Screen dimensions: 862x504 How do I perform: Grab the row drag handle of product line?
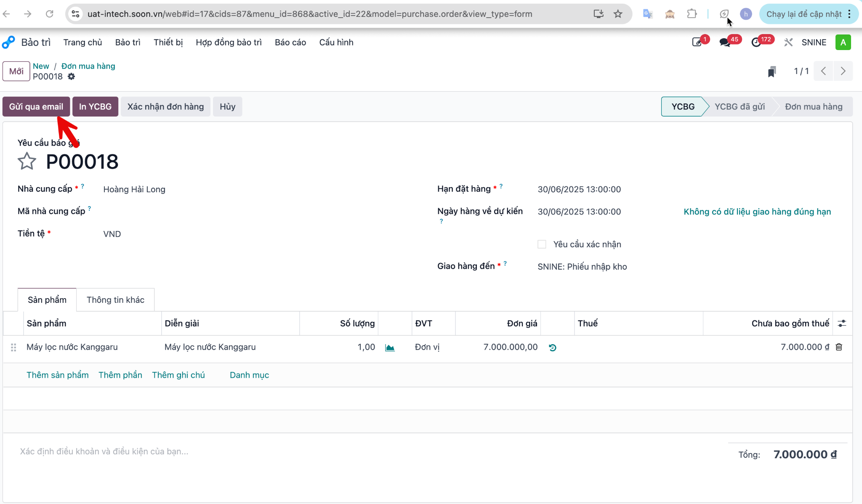coord(13,347)
